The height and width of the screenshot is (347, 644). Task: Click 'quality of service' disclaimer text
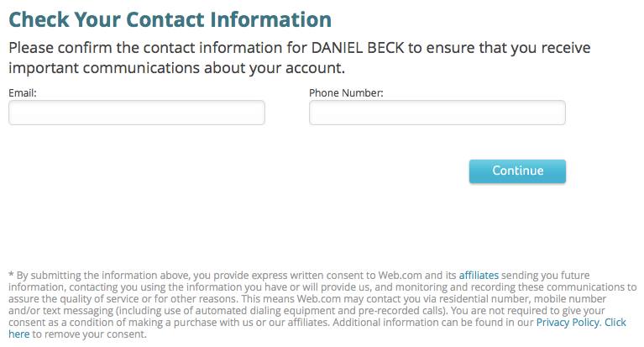point(93,298)
